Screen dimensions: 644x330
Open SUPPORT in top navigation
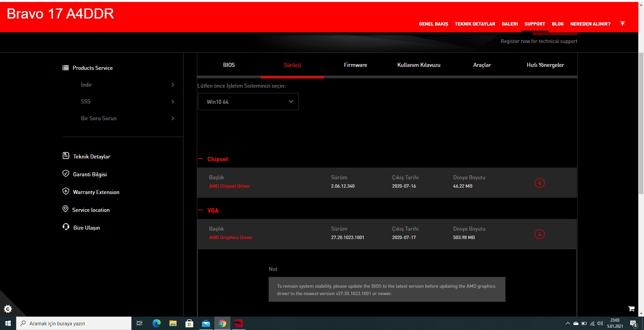tap(535, 24)
